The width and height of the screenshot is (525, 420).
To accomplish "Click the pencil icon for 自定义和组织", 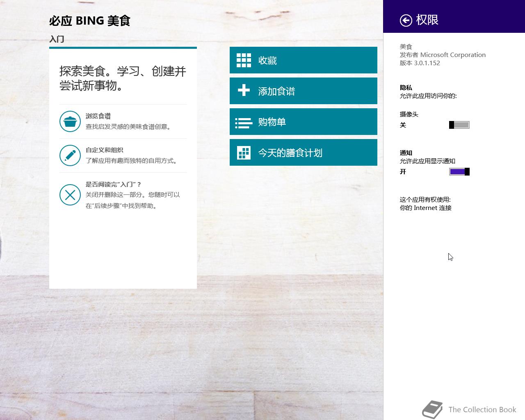I will (x=70, y=155).
